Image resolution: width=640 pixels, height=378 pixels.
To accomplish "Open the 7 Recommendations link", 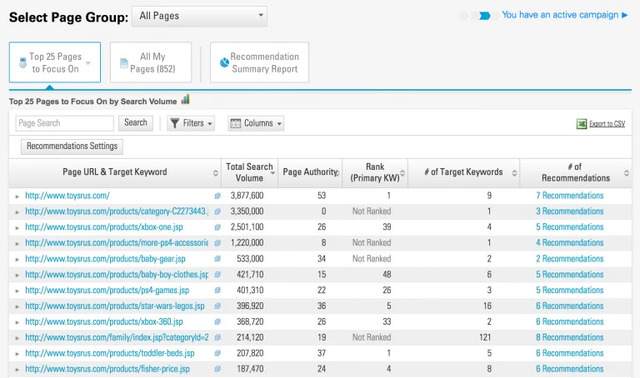I will [569, 196].
